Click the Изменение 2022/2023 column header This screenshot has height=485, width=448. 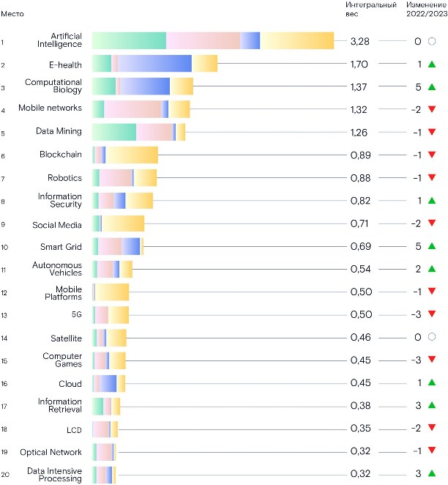(x=427, y=10)
